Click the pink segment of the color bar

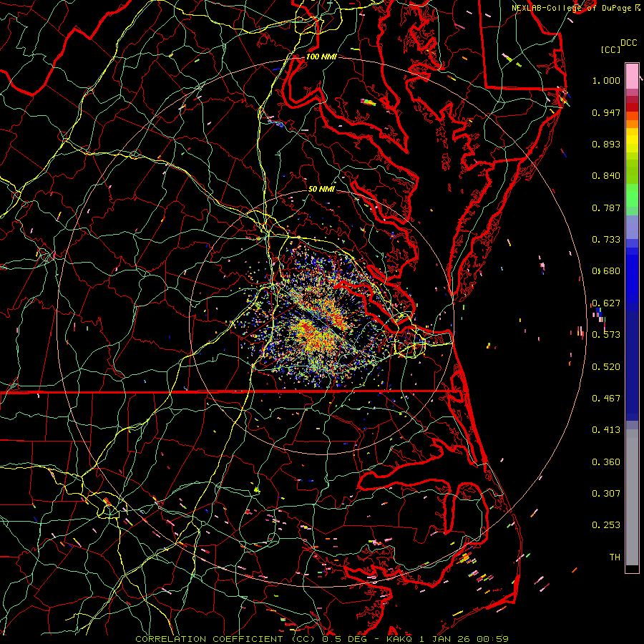click(632, 77)
